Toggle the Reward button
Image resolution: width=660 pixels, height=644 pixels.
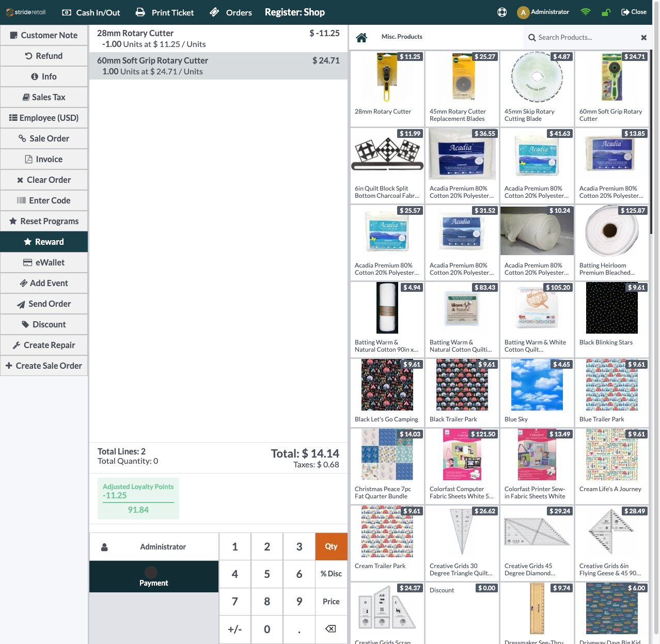click(x=44, y=242)
